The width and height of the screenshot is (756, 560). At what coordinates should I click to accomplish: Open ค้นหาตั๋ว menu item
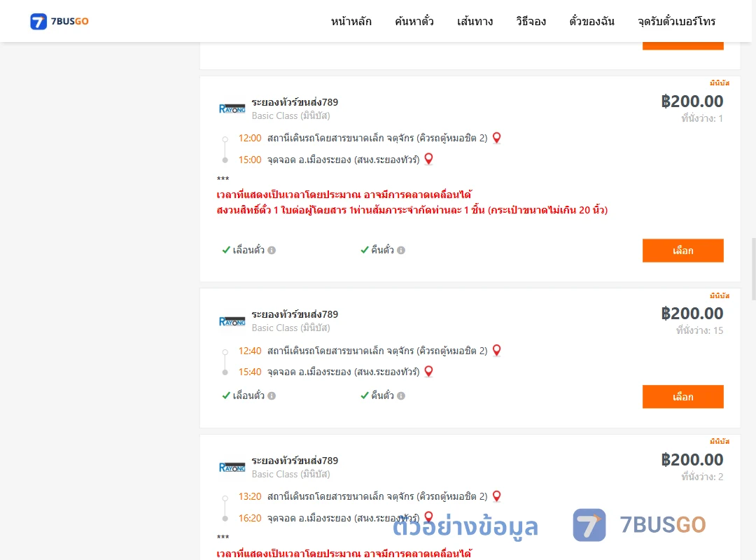point(414,21)
